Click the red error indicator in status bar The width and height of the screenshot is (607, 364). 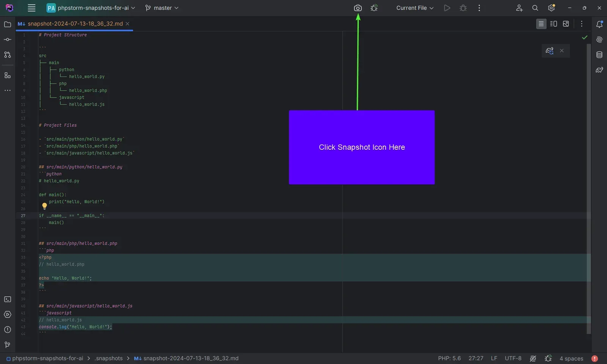(x=594, y=359)
